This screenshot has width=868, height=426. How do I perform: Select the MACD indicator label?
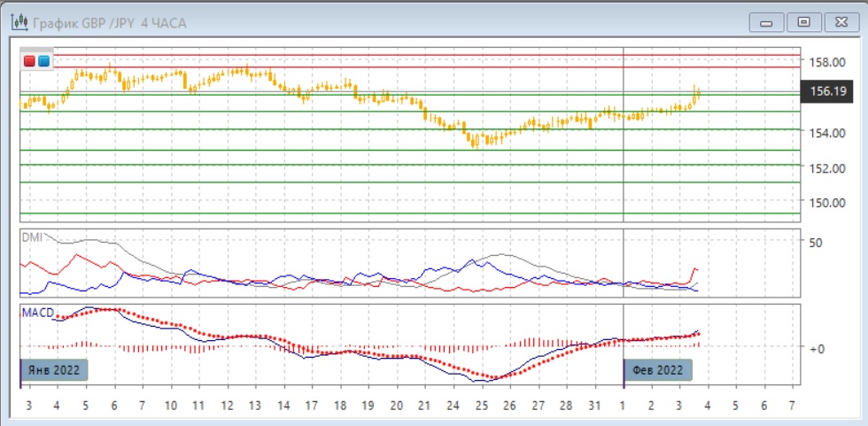[x=38, y=313]
